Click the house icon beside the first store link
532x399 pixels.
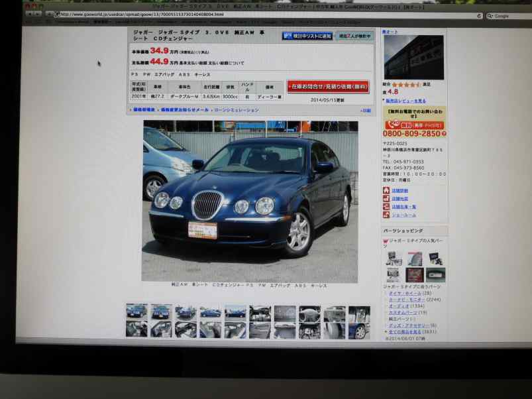coord(386,190)
